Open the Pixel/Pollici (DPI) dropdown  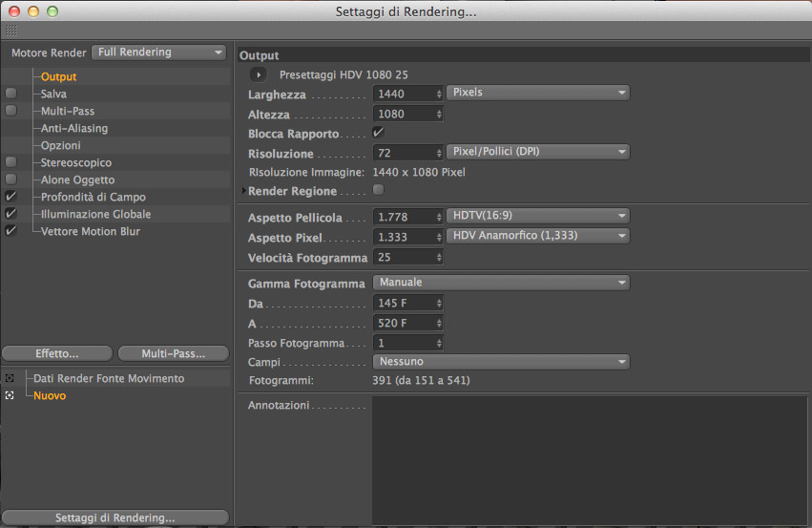point(538,152)
